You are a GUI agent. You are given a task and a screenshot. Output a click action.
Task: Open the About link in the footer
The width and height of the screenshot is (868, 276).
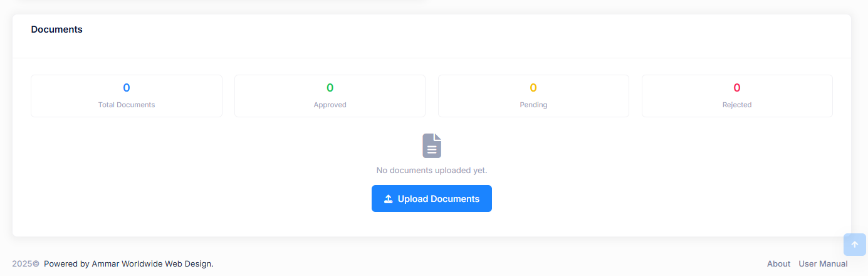pyautogui.click(x=778, y=264)
